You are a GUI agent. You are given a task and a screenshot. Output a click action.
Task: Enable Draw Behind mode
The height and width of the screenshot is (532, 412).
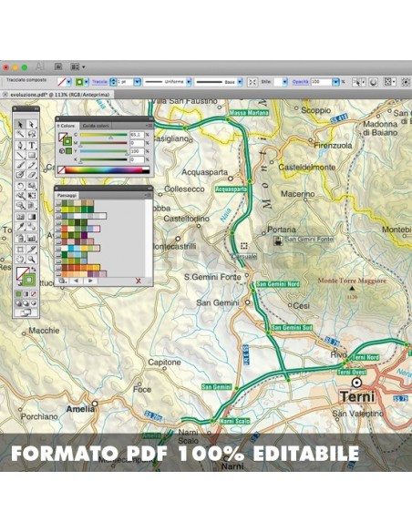(26, 303)
